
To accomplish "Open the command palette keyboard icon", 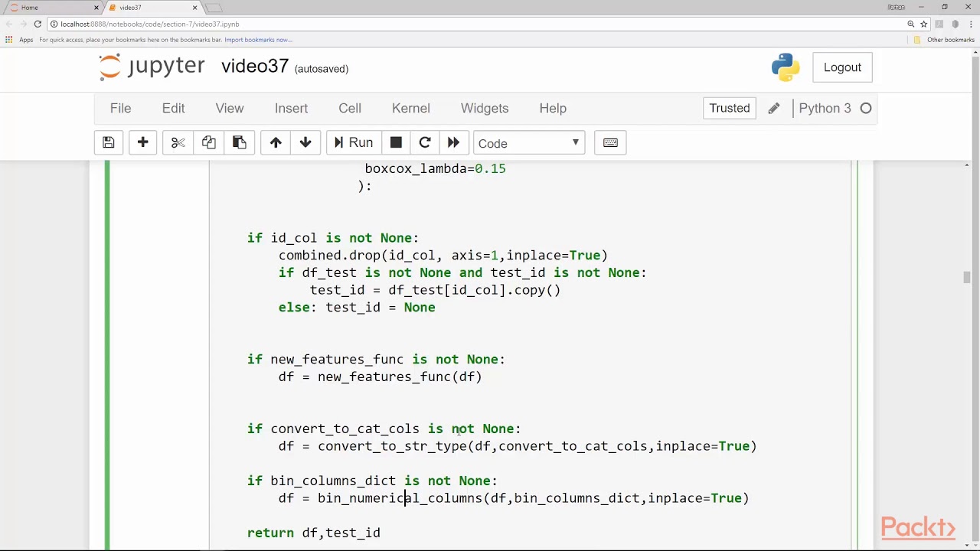I will coord(610,143).
